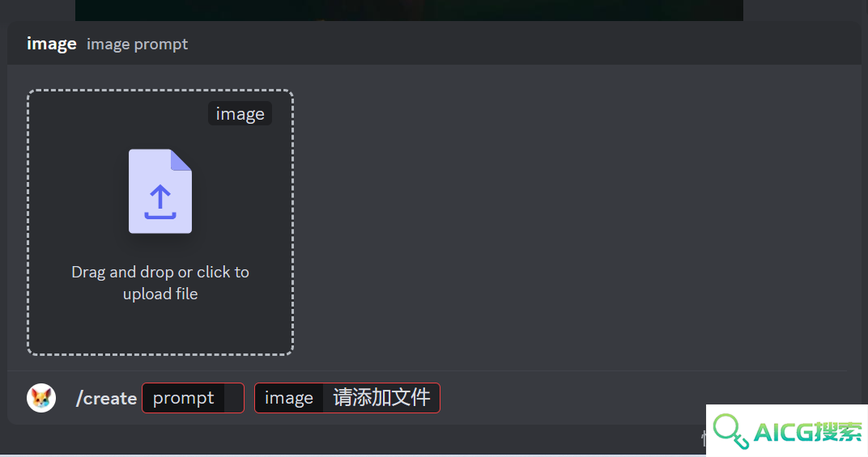This screenshot has width=868, height=457.
Task: Click the AICG magnifier logo icon
Action: (x=730, y=431)
